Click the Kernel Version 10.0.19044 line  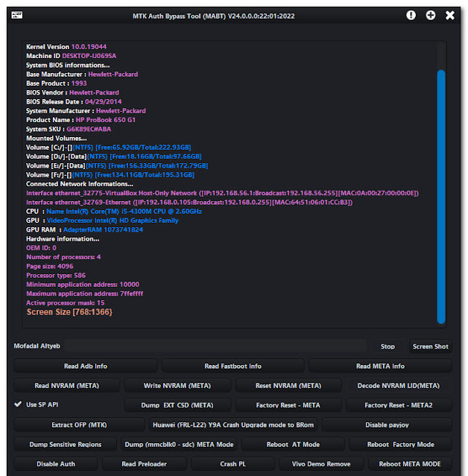[x=66, y=47]
